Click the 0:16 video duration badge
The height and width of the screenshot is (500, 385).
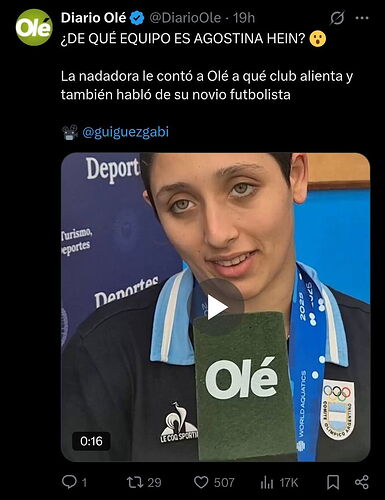click(x=91, y=441)
